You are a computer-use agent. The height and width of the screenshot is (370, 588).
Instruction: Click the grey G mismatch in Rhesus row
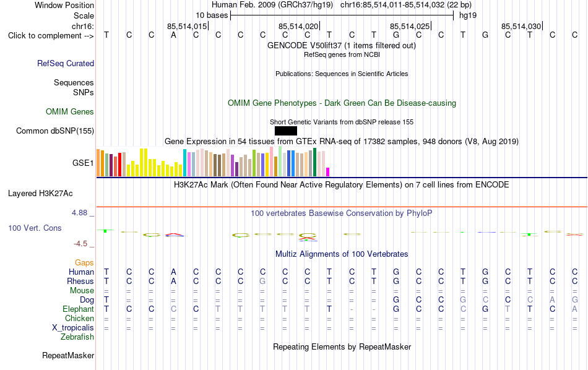pos(263,281)
